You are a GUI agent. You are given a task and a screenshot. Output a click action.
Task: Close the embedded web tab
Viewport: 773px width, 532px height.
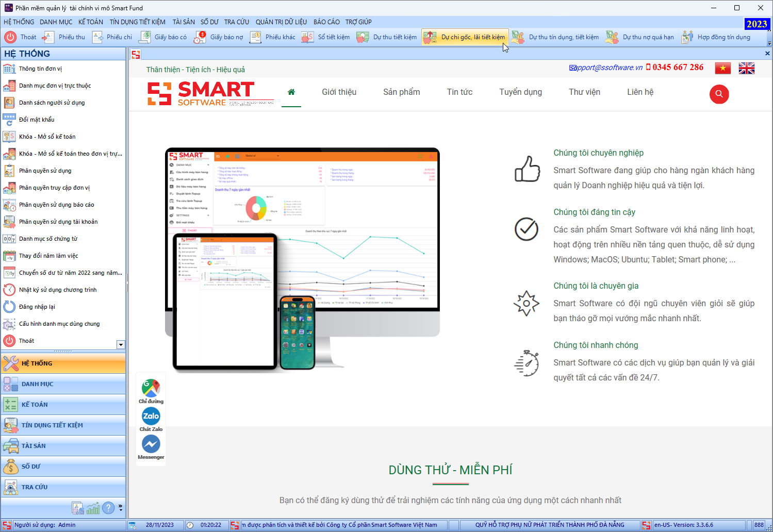pyautogui.click(x=767, y=54)
